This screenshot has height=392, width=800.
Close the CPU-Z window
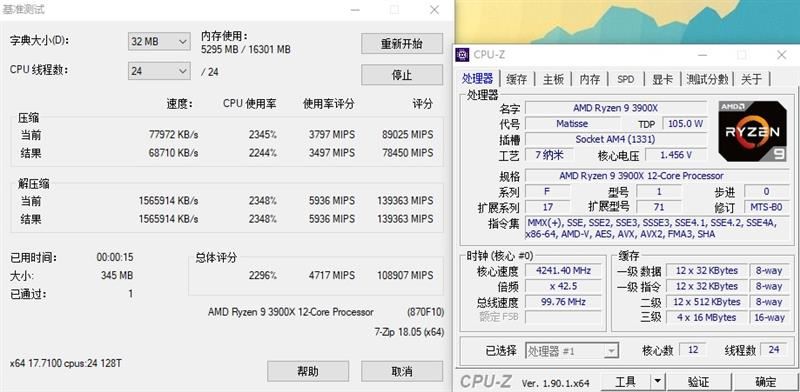click(x=781, y=55)
